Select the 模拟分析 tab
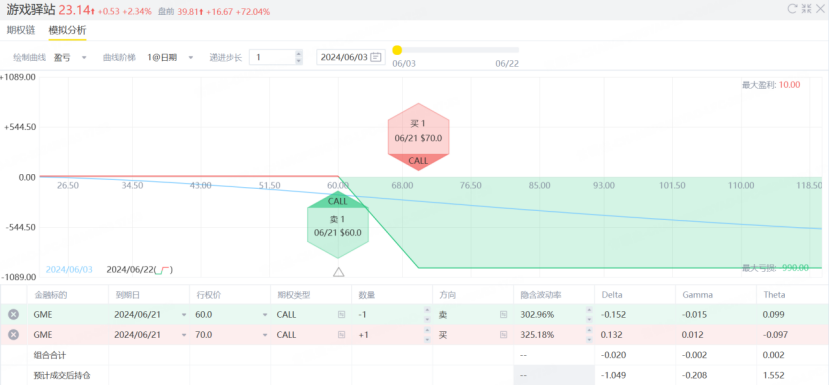 [67, 30]
